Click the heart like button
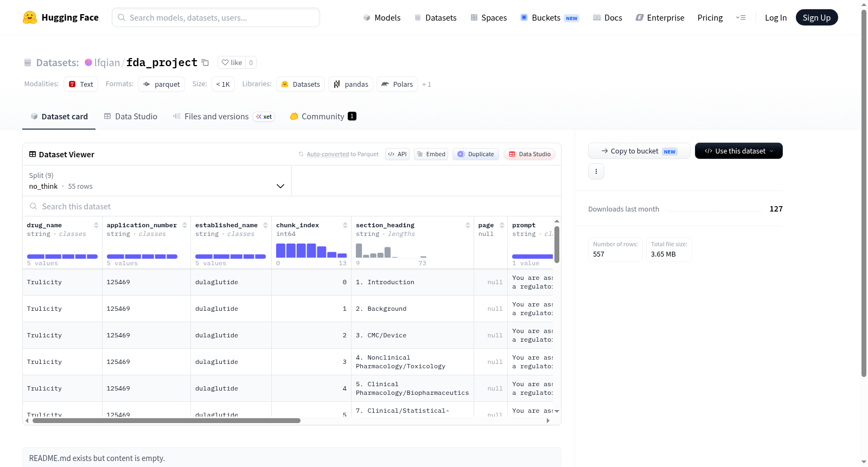Viewport: 868px width, 467px height. 232,62
